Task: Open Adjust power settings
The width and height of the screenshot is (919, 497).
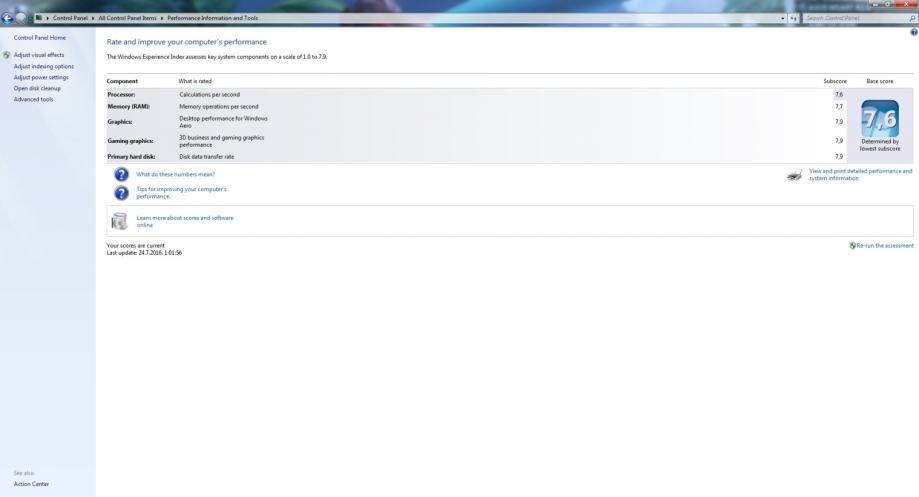Action: coord(41,77)
